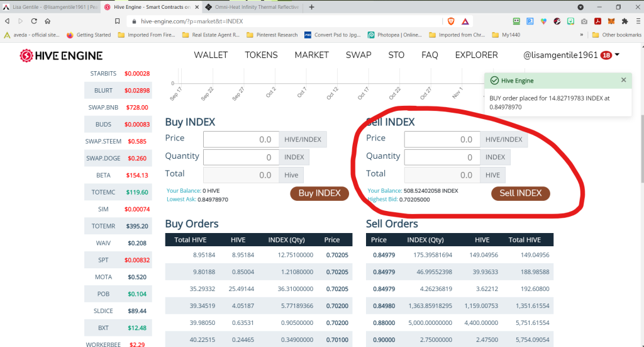
Task: Go to browser home icon
Action: (48, 21)
